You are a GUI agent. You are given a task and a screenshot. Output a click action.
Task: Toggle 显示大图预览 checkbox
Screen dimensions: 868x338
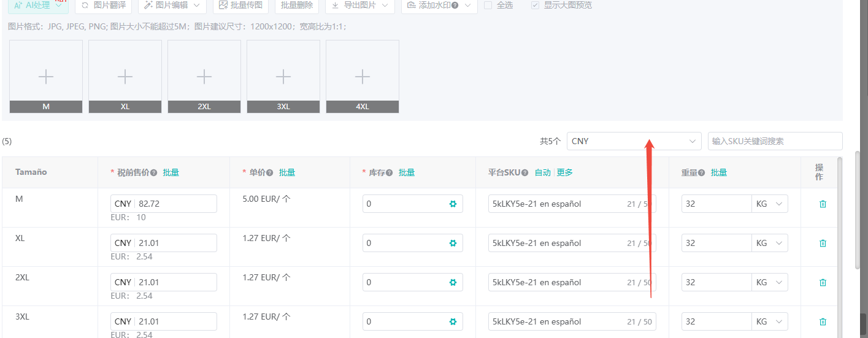[536, 5]
